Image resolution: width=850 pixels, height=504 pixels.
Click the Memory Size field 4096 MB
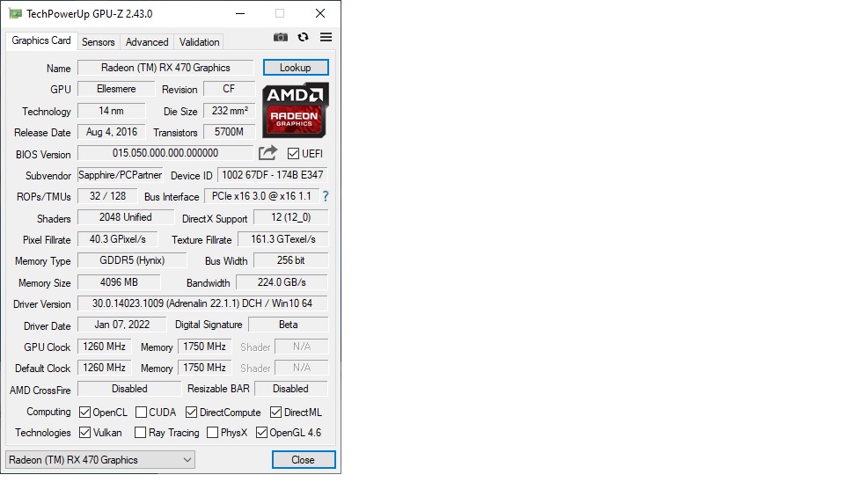click(119, 281)
